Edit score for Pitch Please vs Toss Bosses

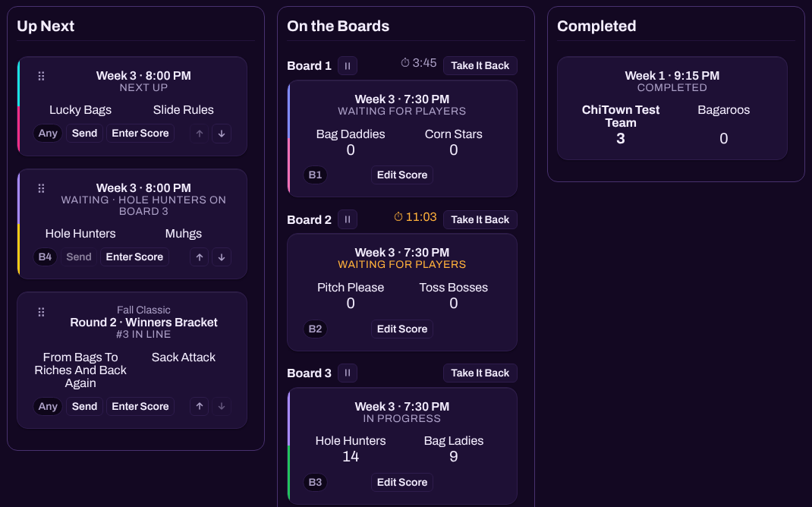pos(402,329)
